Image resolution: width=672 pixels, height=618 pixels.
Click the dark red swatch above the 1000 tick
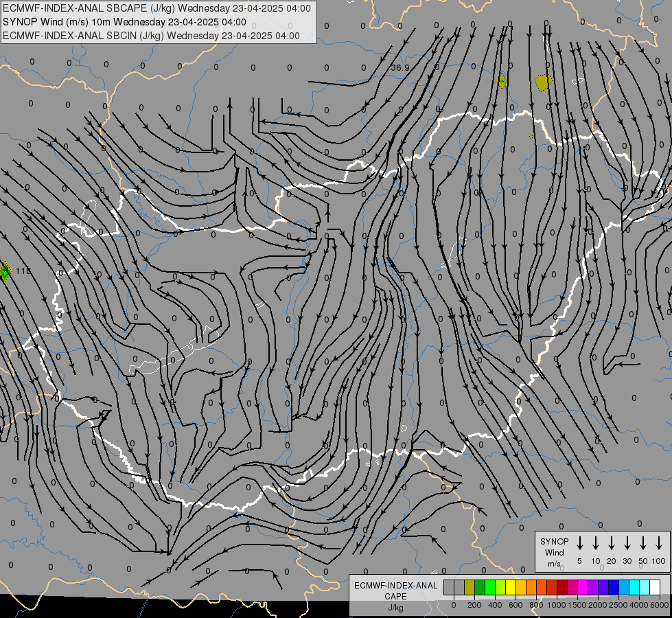(x=562, y=587)
